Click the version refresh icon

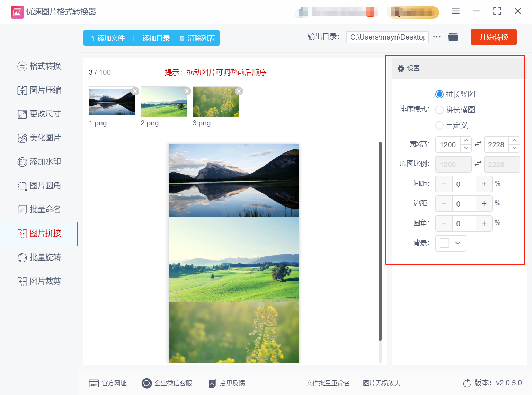[x=467, y=383]
